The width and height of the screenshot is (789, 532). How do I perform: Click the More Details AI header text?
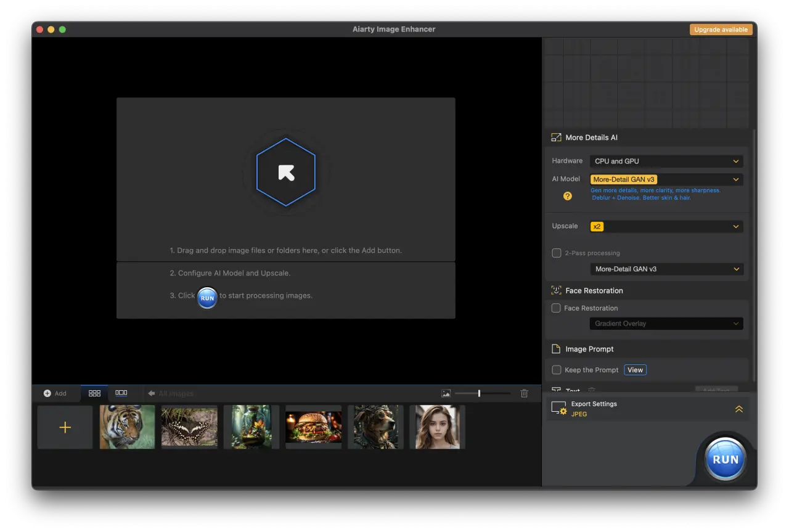(x=591, y=137)
